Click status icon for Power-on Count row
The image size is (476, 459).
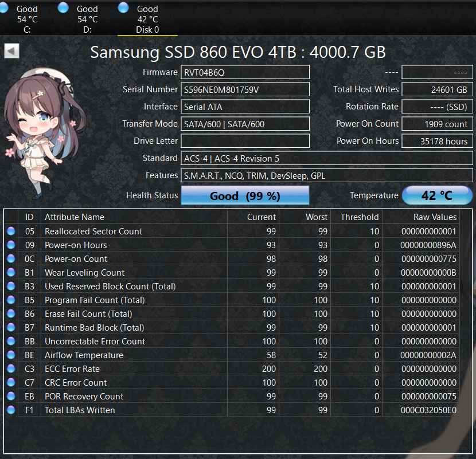pyautogui.click(x=11, y=258)
